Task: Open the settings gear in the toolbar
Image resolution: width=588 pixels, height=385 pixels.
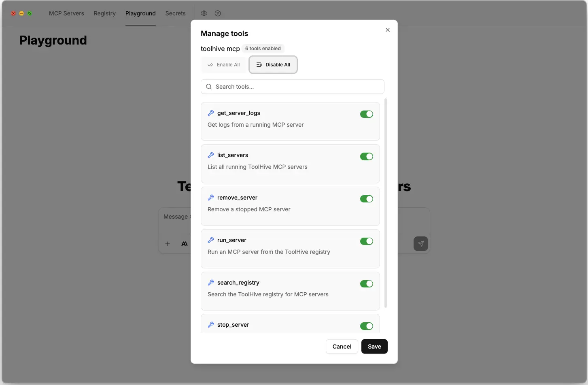Action: coord(204,13)
